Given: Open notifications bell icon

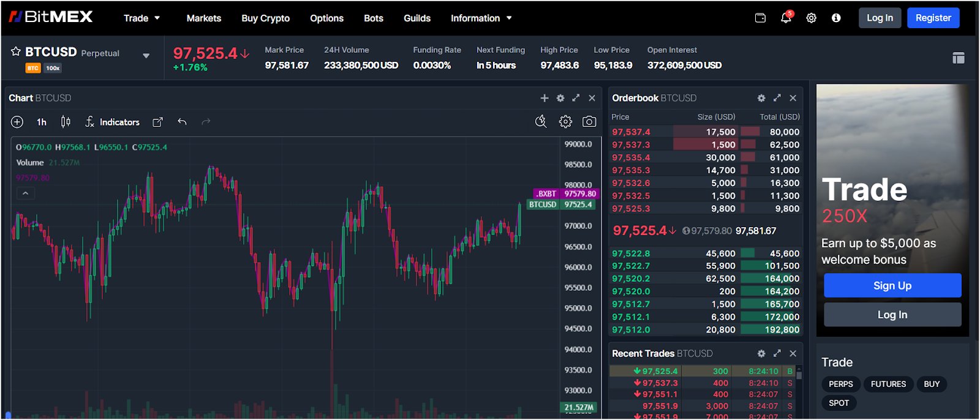Looking at the screenshot, I should click(x=786, y=18).
